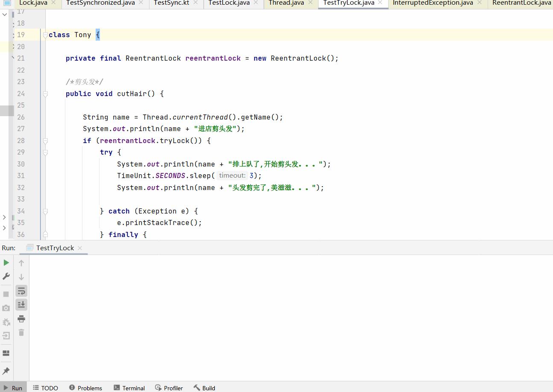Image resolution: width=553 pixels, height=392 pixels.
Task: Click inside the empty Run console area
Action: tap(290, 318)
